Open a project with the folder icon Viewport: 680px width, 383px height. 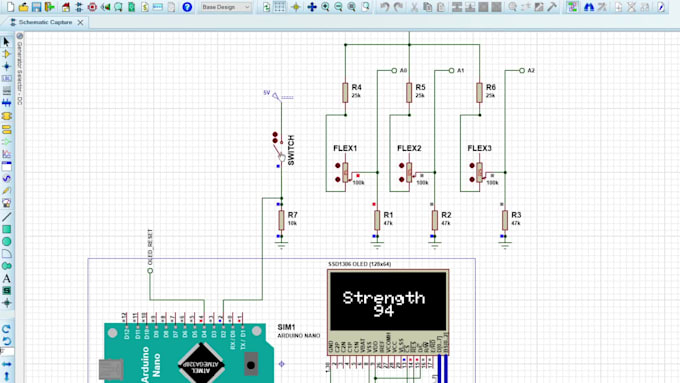coord(23,7)
